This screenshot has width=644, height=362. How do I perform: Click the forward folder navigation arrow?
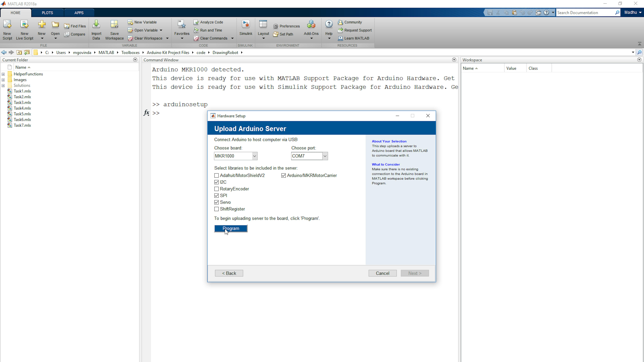[11, 52]
